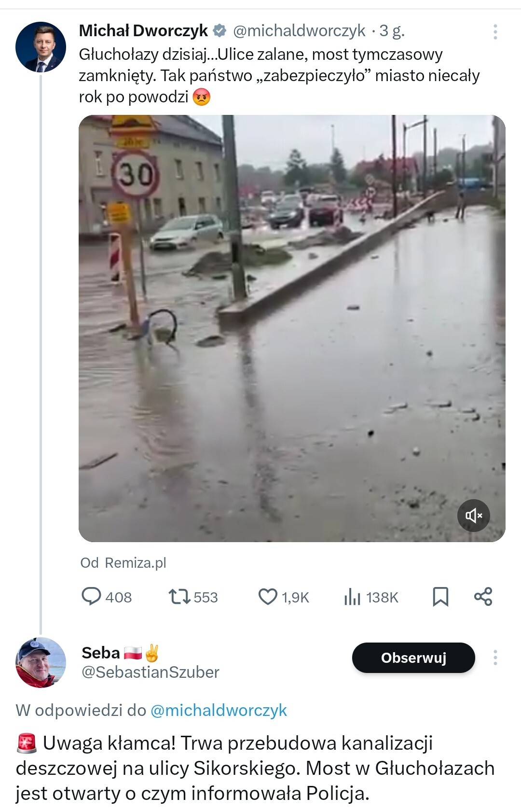The width and height of the screenshot is (521, 812).
Task: Repost the tweet using the retweet icon
Action: [179, 597]
